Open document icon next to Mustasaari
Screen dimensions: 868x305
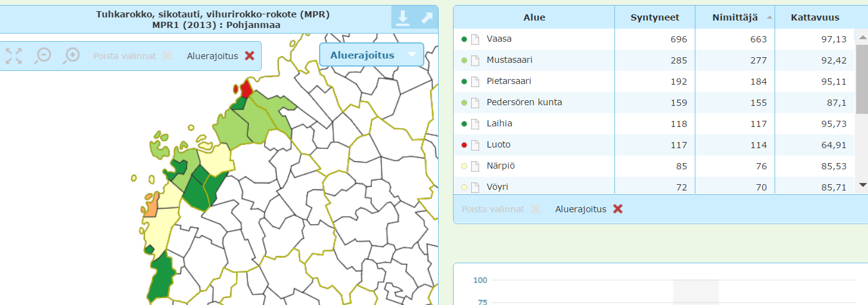click(475, 60)
